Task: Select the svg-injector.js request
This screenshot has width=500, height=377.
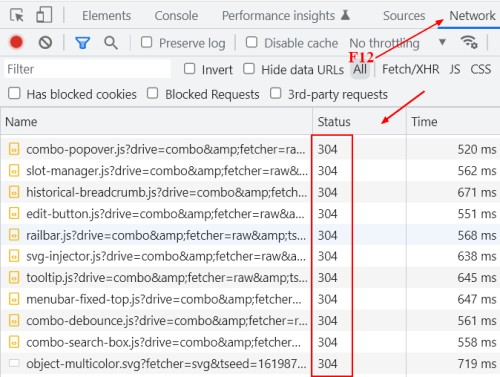Action: (250, 256)
